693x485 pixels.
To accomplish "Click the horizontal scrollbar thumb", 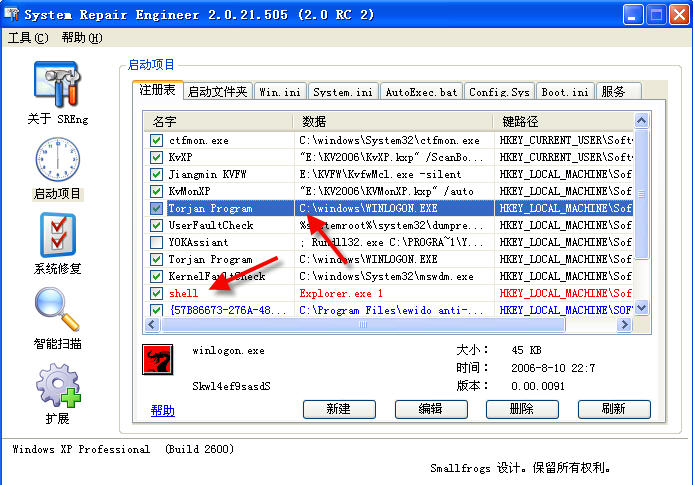I will pos(363,325).
